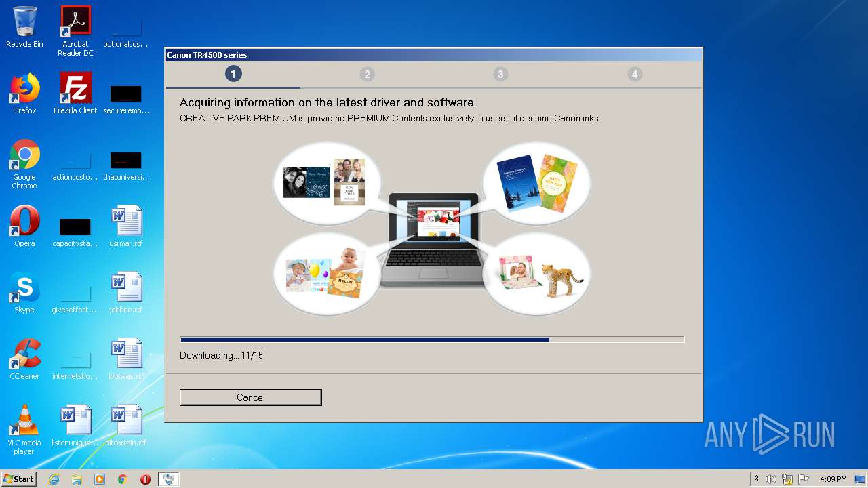Click the New Year cards image bubble
This screenshot has width=868, height=488.
pyautogui.click(x=536, y=183)
